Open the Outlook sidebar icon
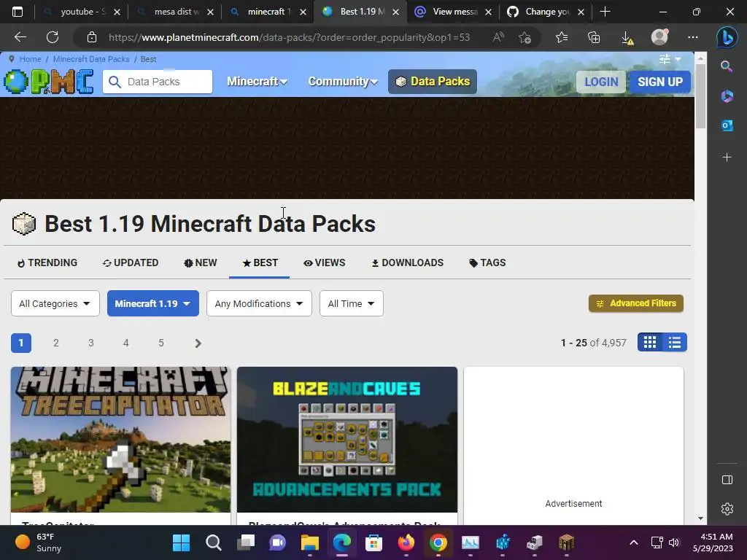Image resolution: width=747 pixels, height=560 pixels. click(x=727, y=125)
